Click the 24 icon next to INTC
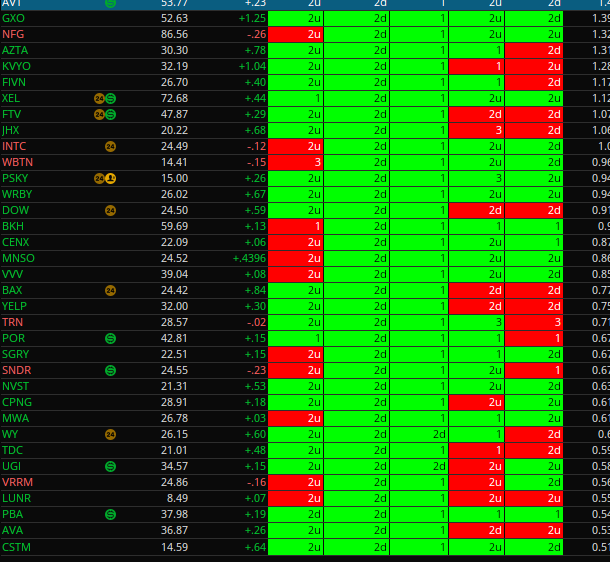The width and height of the screenshot is (610, 562). click(x=110, y=147)
